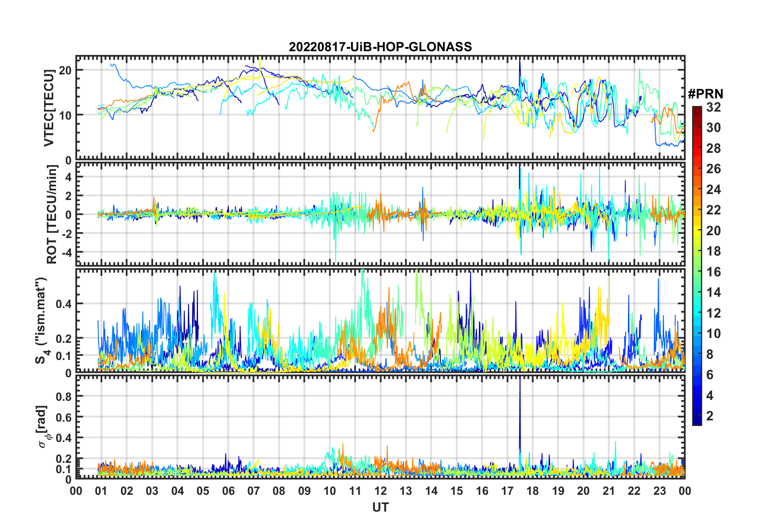This screenshot has height=532, width=761.
Task: Click the plot title 20220817-UiB-HOP-GLONASS
Action: click(x=380, y=47)
